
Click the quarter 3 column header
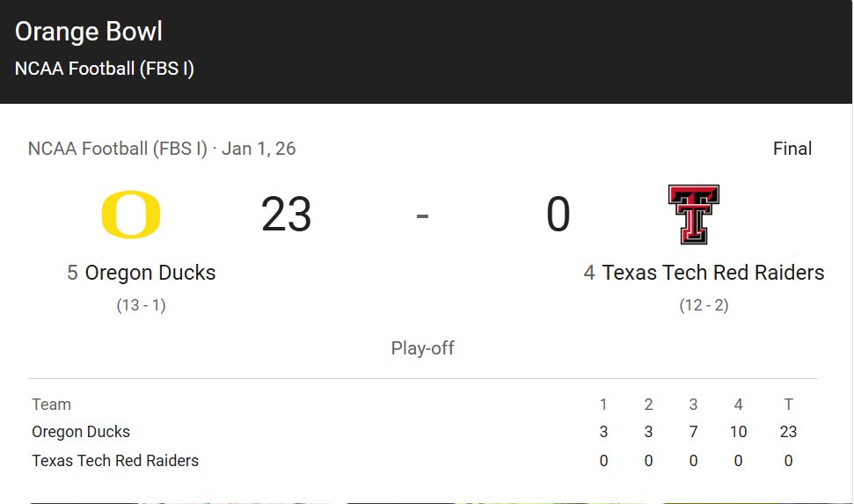point(693,405)
